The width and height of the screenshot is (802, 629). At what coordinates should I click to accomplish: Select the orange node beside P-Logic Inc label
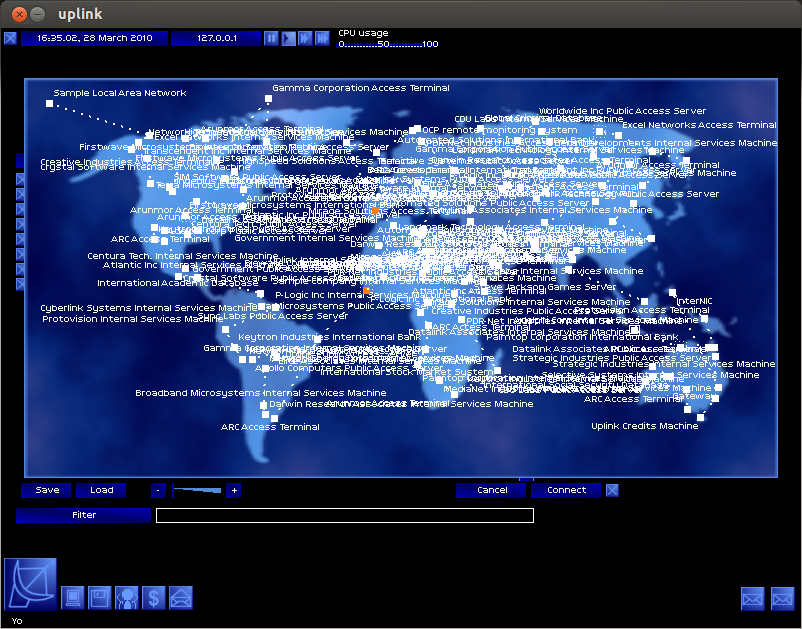point(366,290)
